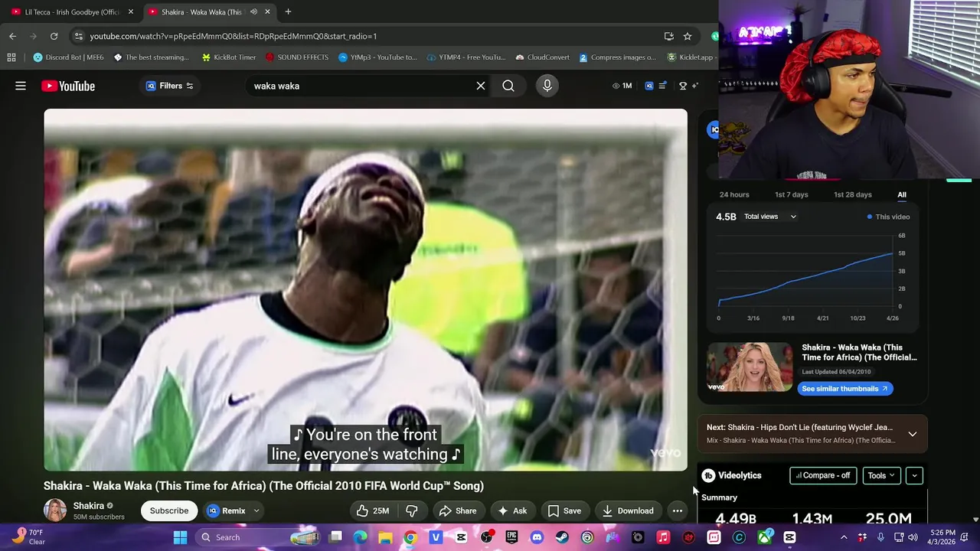The image size is (980, 551).
Task: Show hidden system tray icons
Action: tap(844, 537)
